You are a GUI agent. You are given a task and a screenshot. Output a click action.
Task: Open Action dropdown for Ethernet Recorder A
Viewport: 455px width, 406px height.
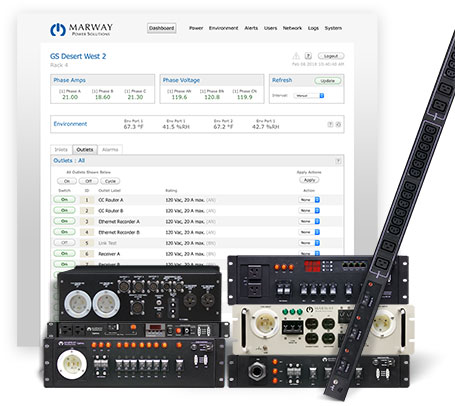[x=309, y=221]
